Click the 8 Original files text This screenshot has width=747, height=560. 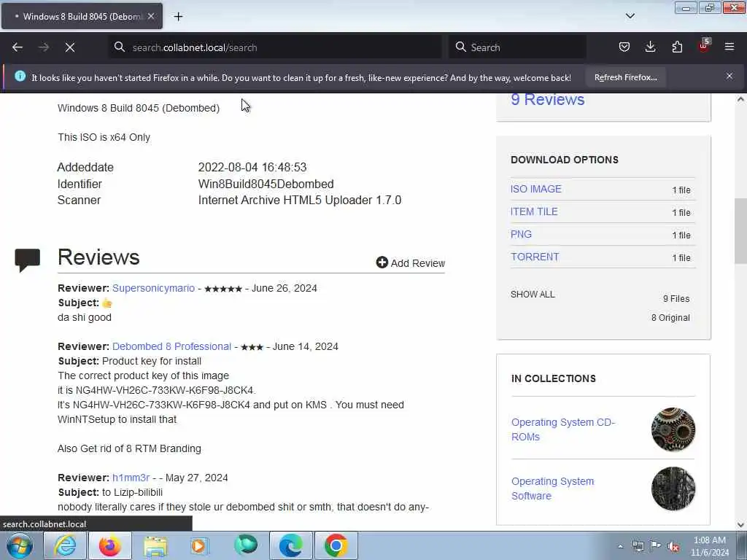(670, 318)
